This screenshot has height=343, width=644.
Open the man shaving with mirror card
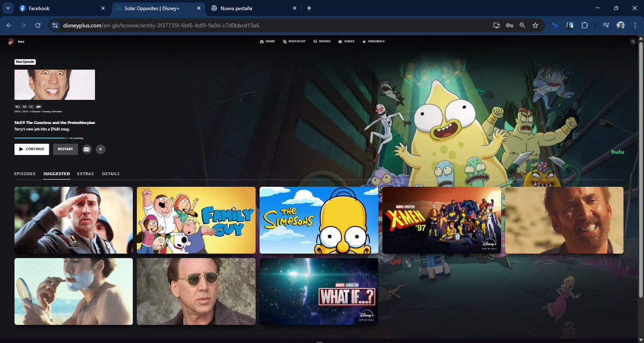click(74, 291)
